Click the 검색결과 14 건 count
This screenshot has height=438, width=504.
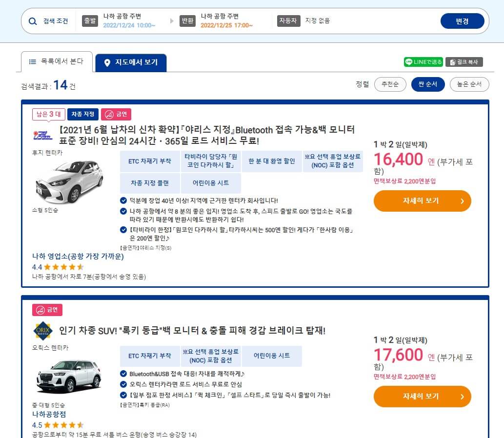(x=48, y=85)
